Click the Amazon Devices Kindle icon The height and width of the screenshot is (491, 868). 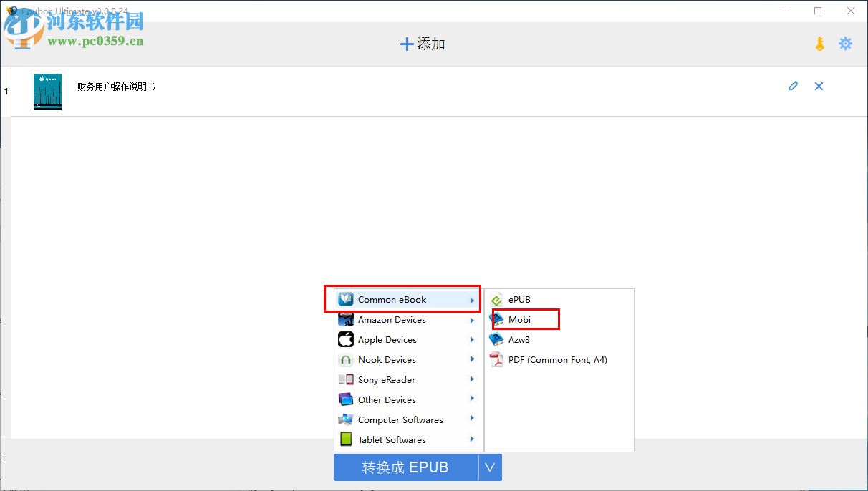346,319
